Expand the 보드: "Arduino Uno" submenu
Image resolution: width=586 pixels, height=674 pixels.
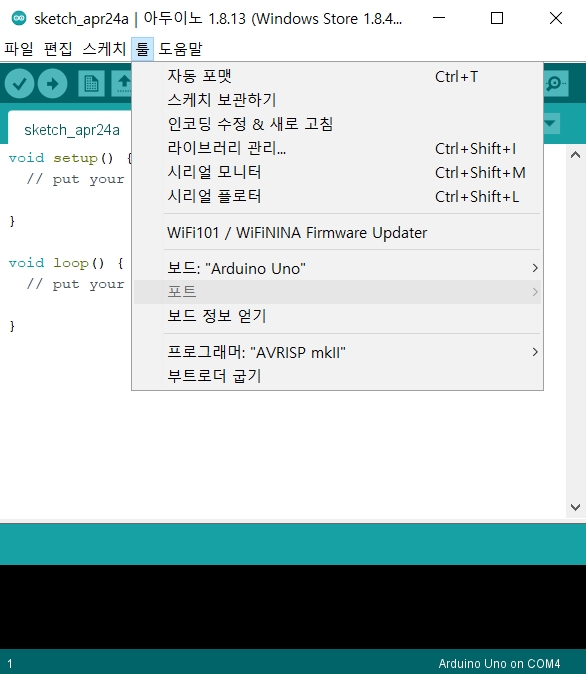point(337,268)
